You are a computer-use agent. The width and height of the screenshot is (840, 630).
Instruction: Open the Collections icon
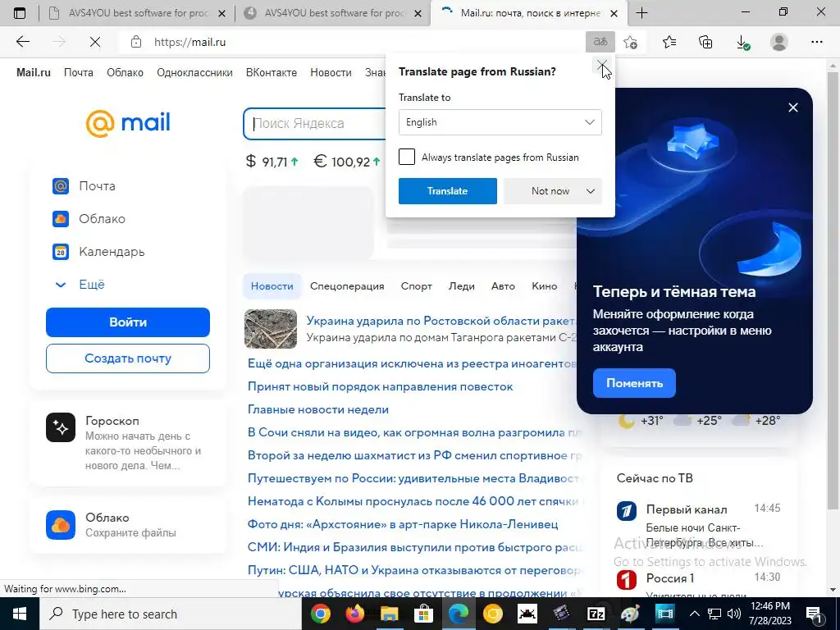click(705, 42)
